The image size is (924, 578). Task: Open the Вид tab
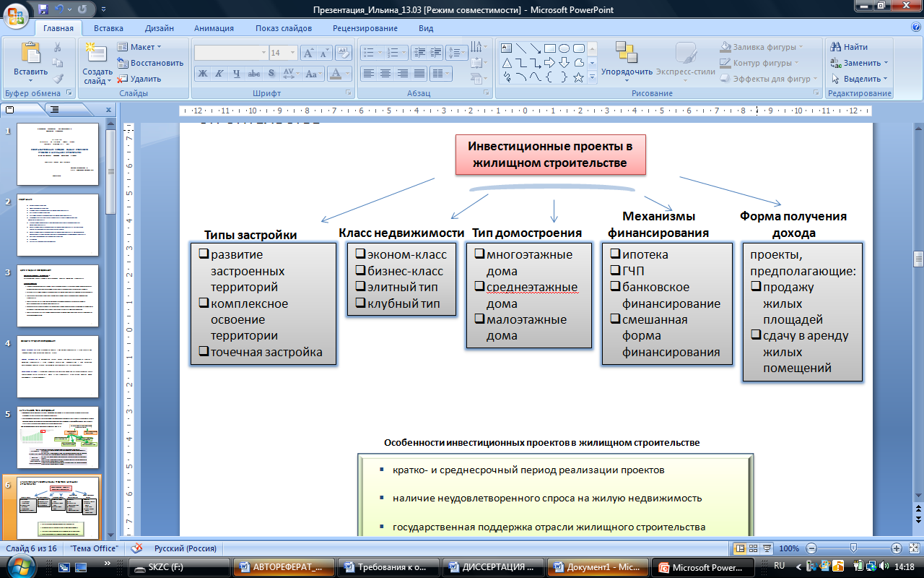[x=426, y=28]
